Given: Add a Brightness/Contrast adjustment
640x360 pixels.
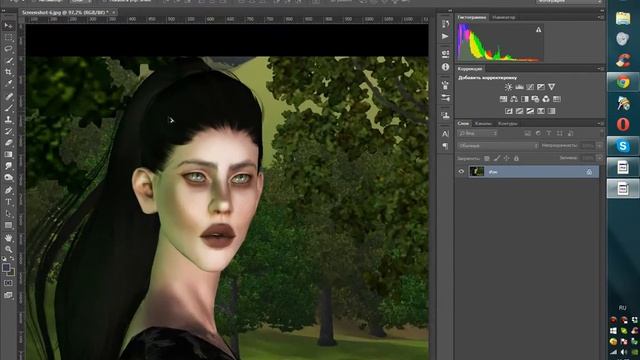Looking at the screenshot, I should click(508, 87).
